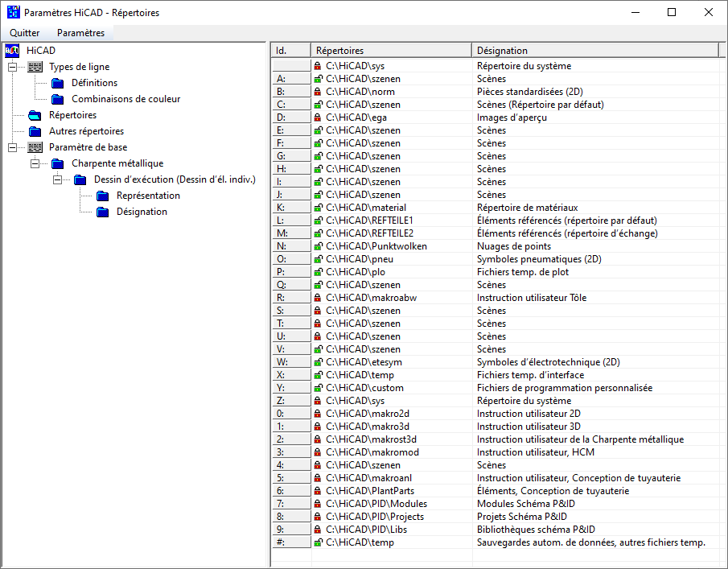Click lock icon beside C:\HiCAD\norm

[x=318, y=92]
